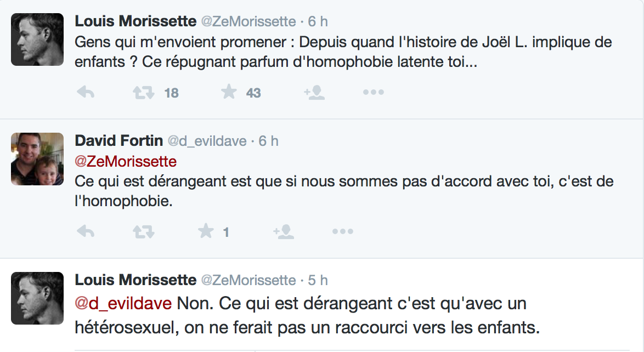Favorite David Fortin's tweet with 1 star
The height and width of the screenshot is (352, 644).
point(206,231)
